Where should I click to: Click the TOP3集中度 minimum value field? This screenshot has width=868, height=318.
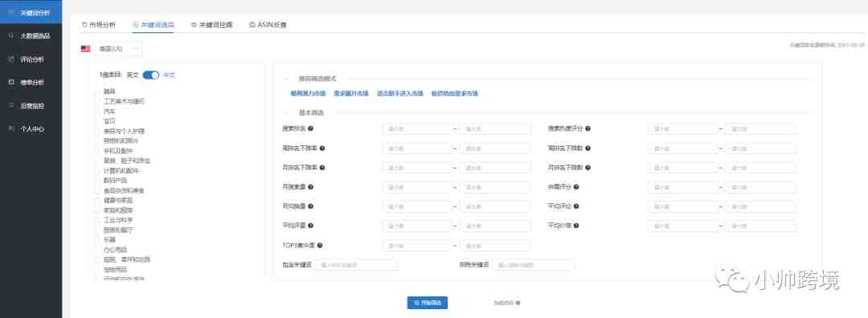point(417,245)
